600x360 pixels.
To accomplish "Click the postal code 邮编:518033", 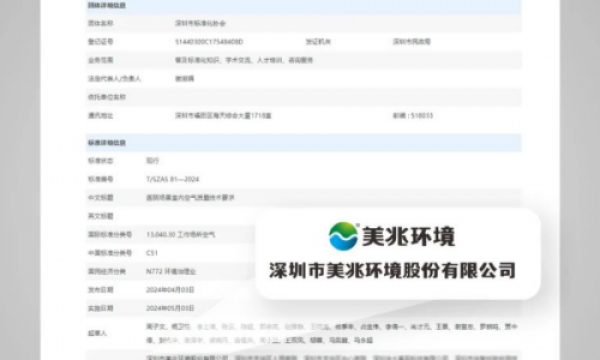I will pos(413,116).
